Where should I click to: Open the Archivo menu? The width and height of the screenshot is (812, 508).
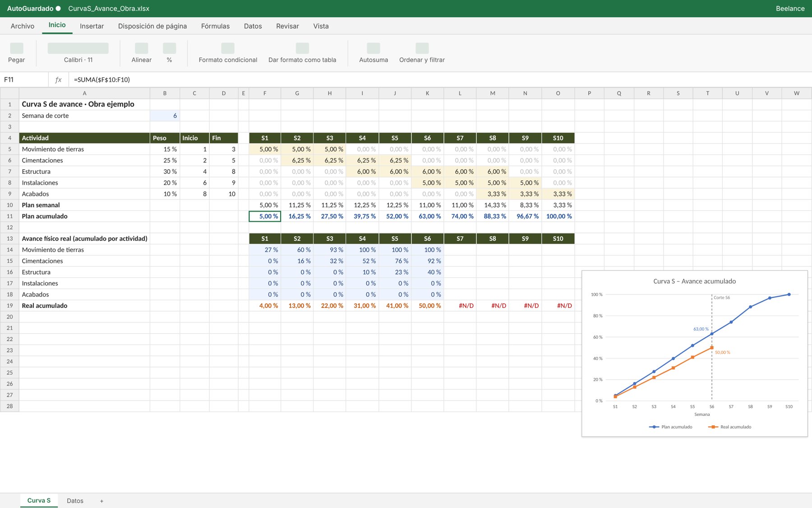(x=23, y=26)
